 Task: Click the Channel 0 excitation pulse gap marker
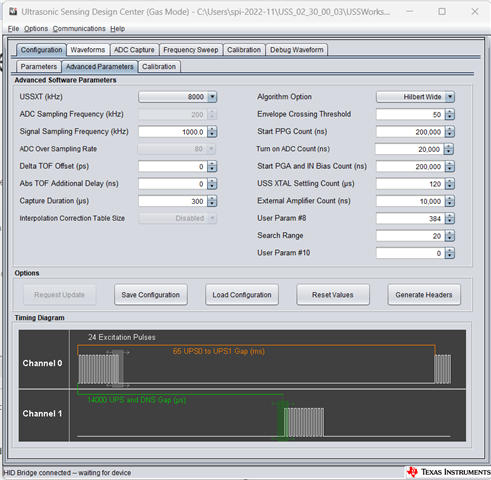point(118,368)
